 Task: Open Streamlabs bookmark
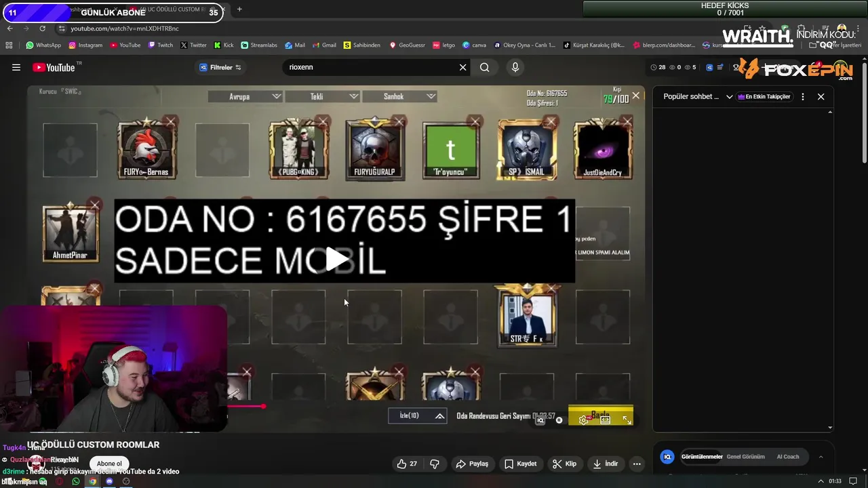coord(259,45)
